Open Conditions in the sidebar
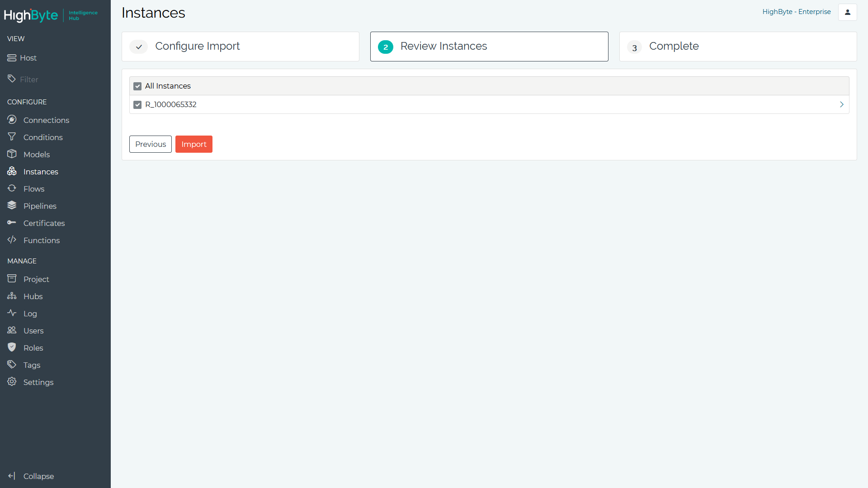 coord(43,137)
